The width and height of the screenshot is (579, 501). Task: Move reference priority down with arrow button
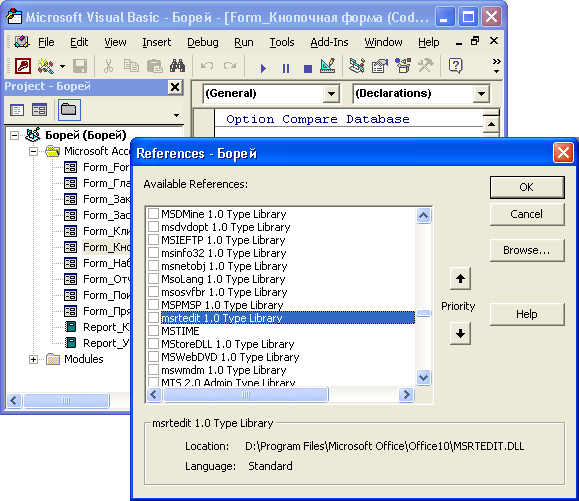pos(460,333)
